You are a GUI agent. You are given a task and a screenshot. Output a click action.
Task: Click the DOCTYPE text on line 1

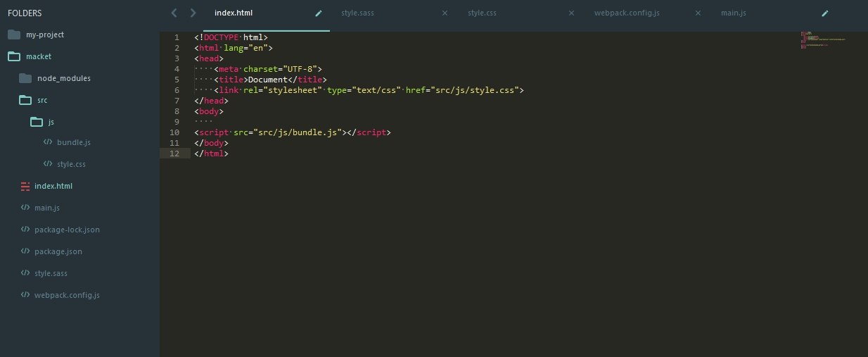[221, 37]
